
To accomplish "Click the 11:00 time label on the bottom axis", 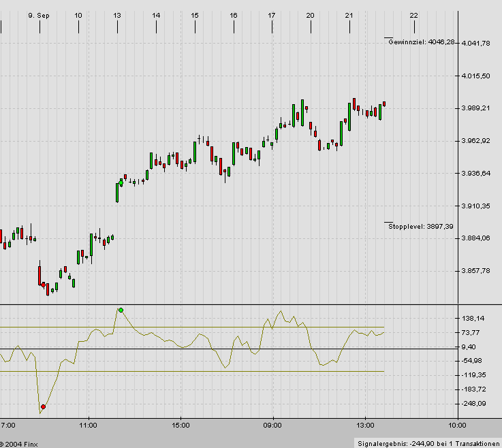I will tap(88, 426).
